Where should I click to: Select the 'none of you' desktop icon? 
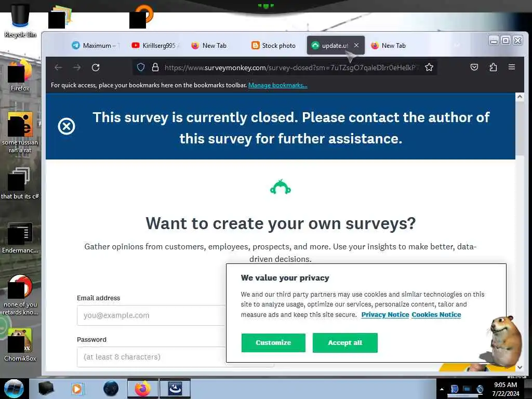(20, 295)
